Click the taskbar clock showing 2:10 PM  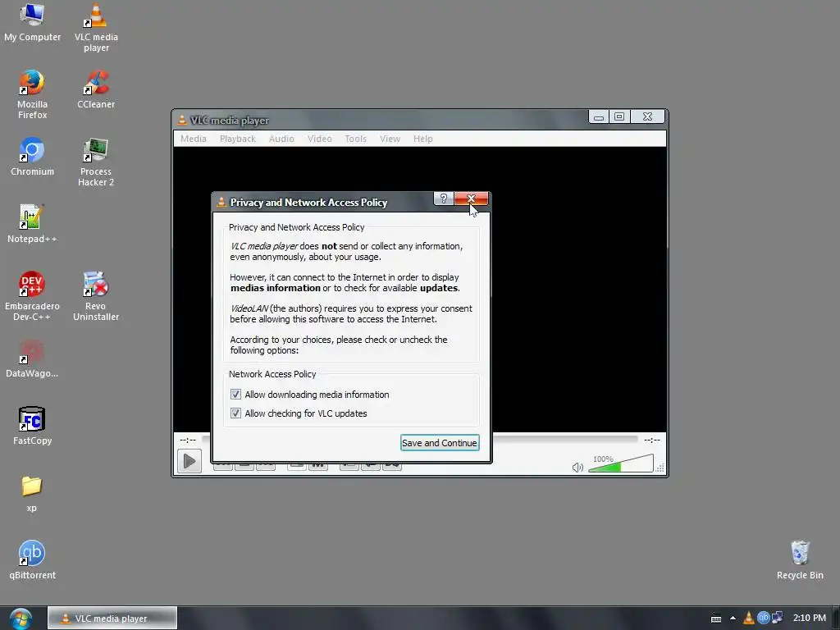tap(810, 618)
